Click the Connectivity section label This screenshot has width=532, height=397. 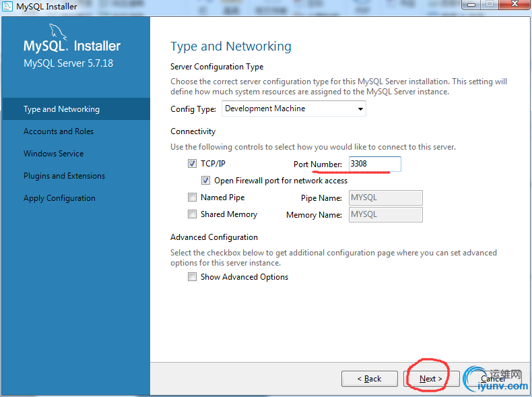pos(193,131)
